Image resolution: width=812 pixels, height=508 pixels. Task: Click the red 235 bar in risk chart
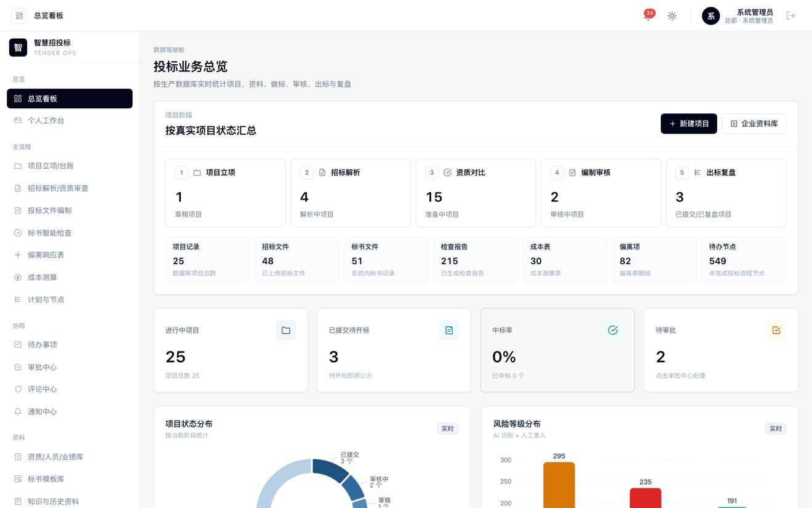pos(645,498)
